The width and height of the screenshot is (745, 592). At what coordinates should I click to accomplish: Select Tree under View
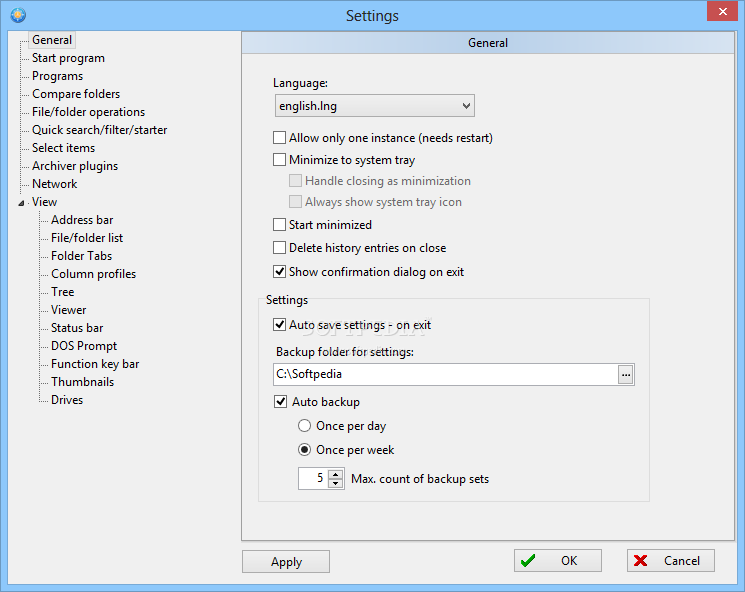point(63,292)
